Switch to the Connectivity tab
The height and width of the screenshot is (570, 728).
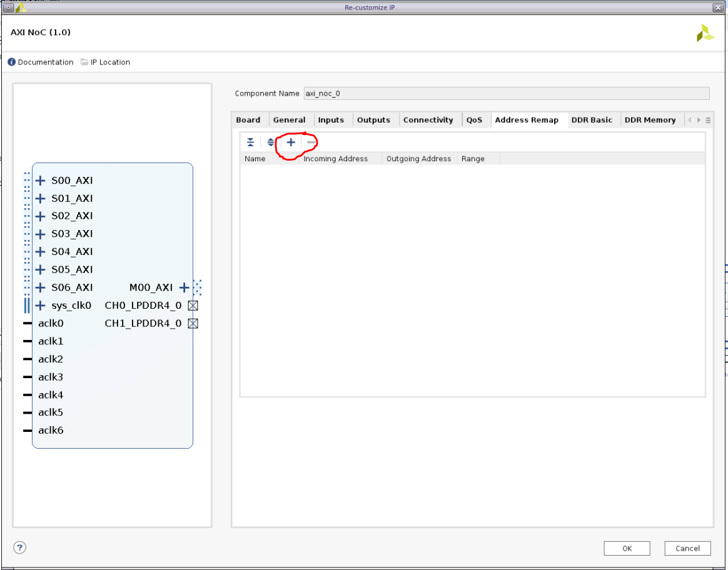point(428,119)
